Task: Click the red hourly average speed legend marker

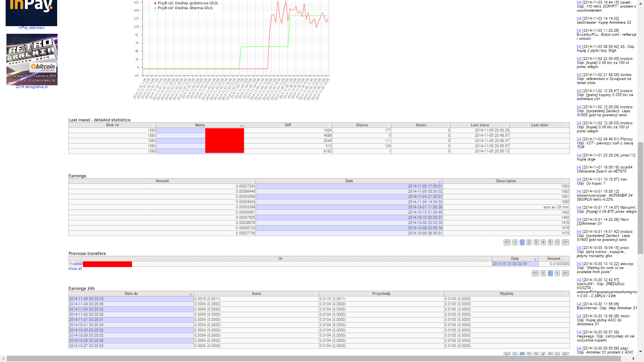Action: tap(155, 3)
